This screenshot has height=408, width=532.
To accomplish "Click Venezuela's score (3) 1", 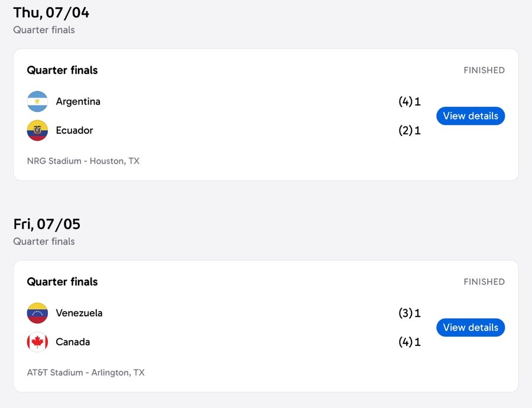I will click(x=410, y=313).
